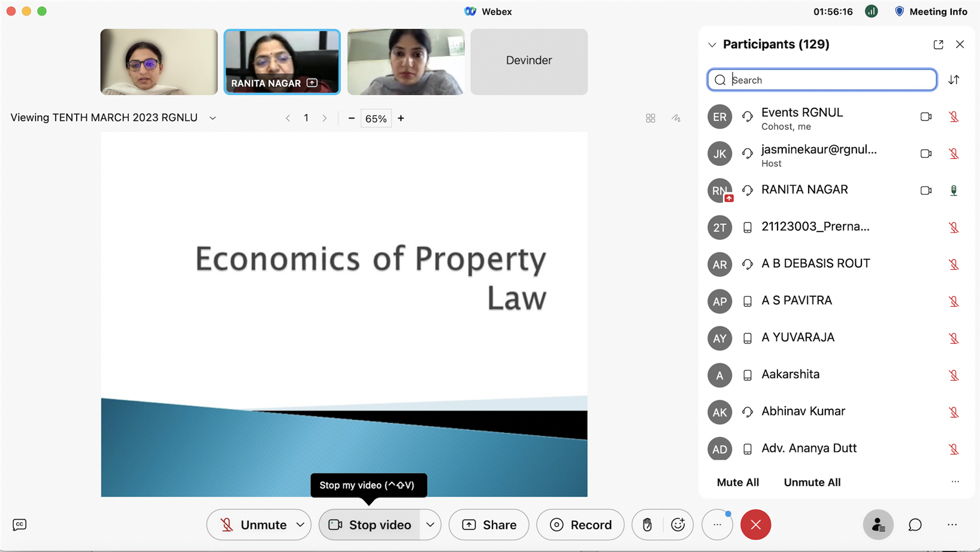Unmute Adv. Ananya Dutt microphone icon
980x552 pixels.
pyautogui.click(x=954, y=449)
